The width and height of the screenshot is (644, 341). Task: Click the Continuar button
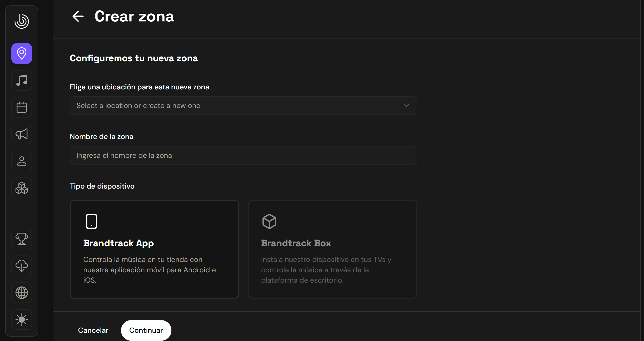tap(146, 330)
